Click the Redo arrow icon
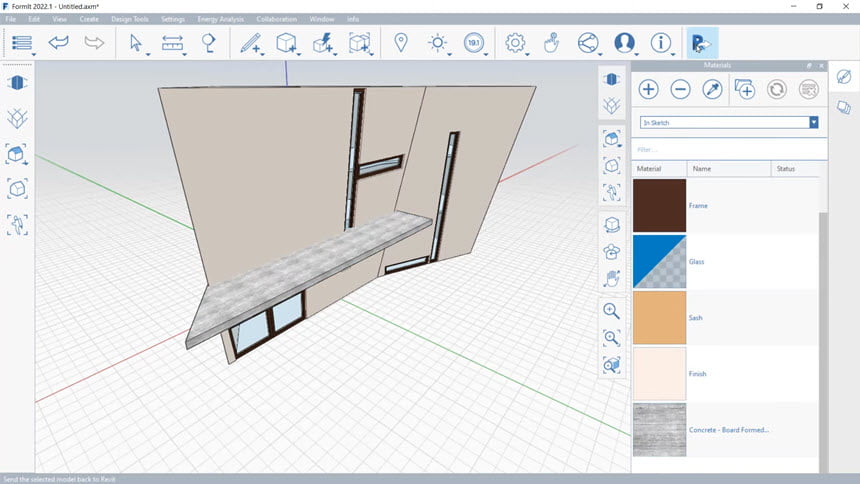The height and width of the screenshot is (484, 860). (x=94, y=42)
